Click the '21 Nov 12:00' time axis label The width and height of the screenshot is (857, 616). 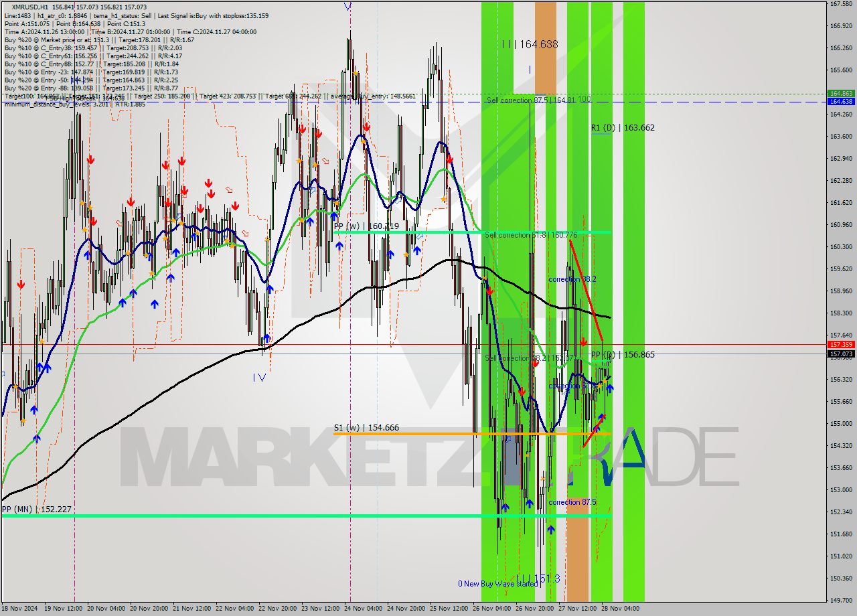tap(191, 609)
